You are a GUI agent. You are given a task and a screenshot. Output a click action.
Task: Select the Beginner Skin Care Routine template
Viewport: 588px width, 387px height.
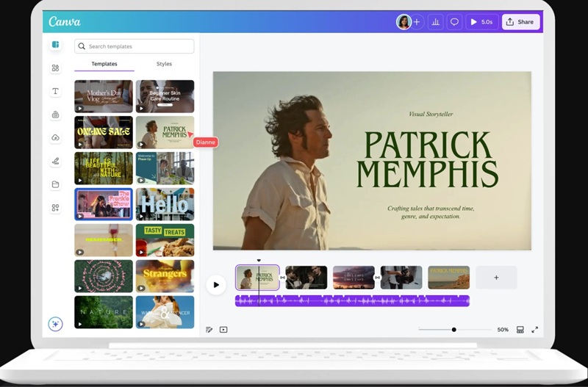[165, 96]
